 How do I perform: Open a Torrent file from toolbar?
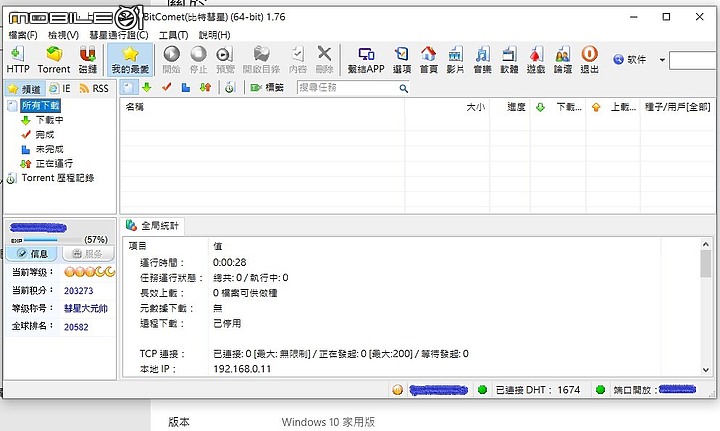pos(54,60)
